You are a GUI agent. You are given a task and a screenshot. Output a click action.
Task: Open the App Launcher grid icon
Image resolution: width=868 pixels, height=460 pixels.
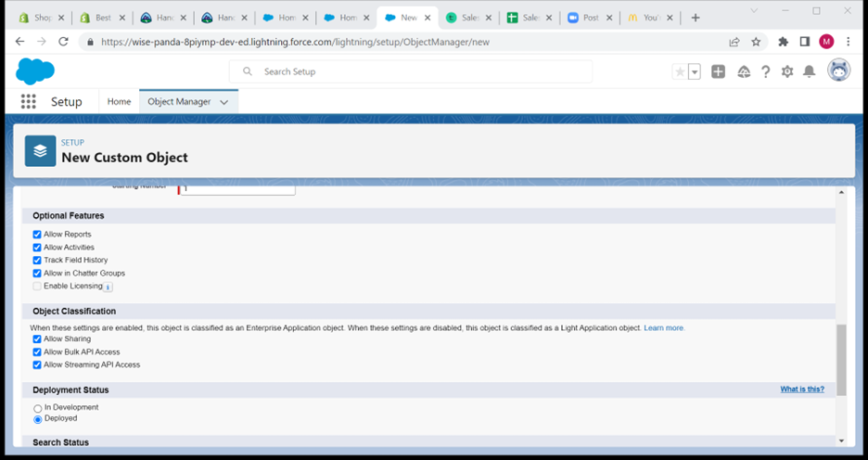click(x=29, y=102)
